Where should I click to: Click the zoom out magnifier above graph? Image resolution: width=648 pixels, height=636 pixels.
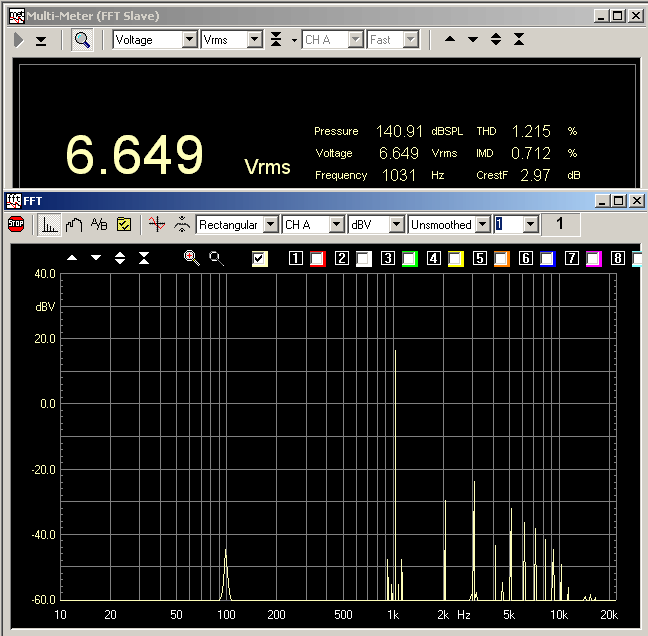tap(215, 258)
